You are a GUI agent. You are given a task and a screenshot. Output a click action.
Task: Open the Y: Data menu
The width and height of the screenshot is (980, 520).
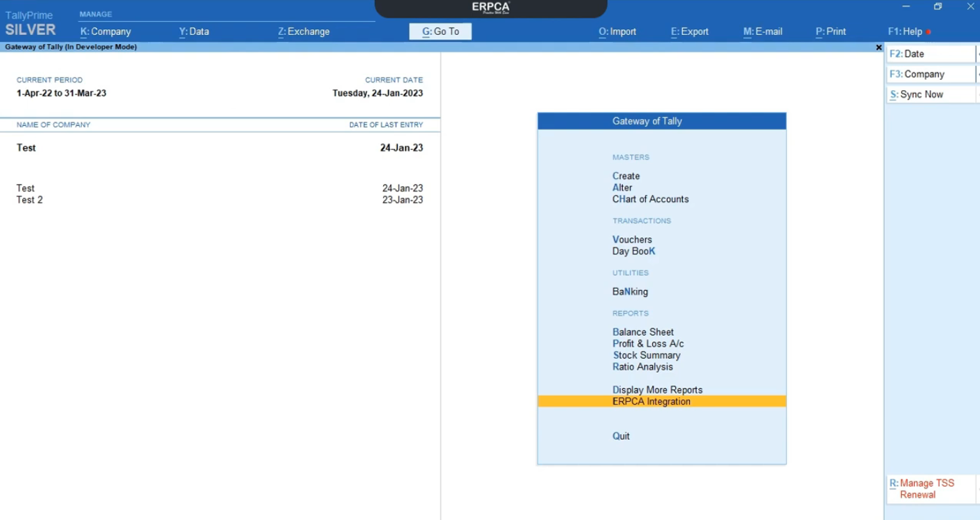pyautogui.click(x=194, y=31)
